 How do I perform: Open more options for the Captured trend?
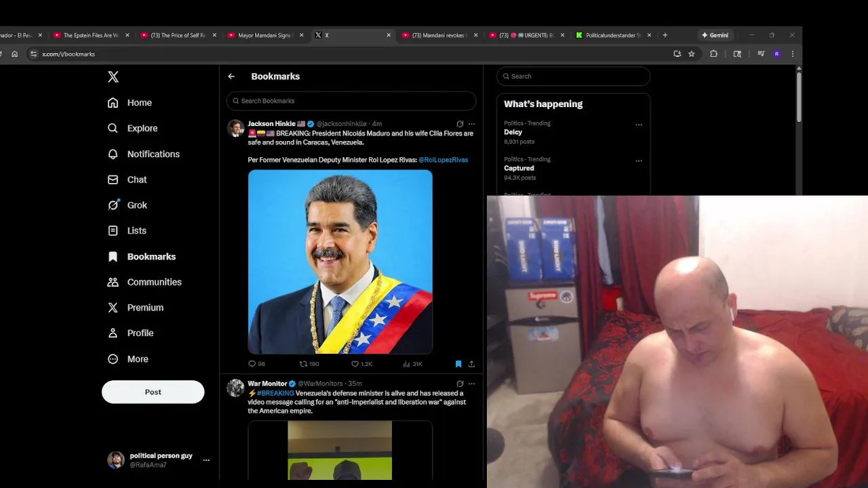[638, 161]
